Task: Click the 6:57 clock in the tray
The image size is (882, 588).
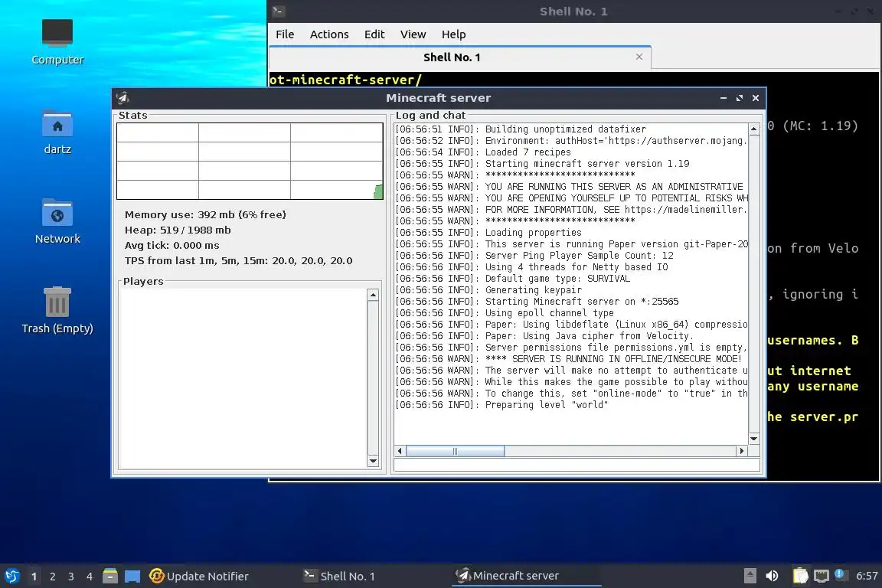Action: pyautogui.click(x=867, y=576)
